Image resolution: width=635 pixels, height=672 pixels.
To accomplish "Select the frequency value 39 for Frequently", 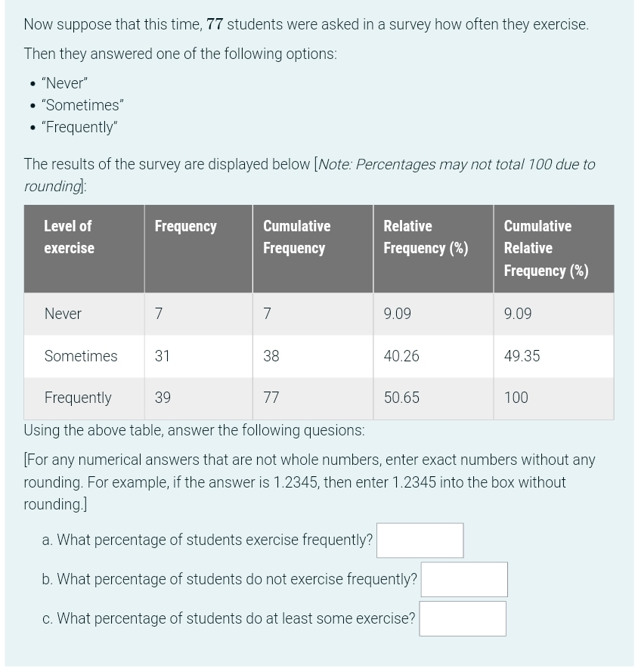I will coord(163,398).
